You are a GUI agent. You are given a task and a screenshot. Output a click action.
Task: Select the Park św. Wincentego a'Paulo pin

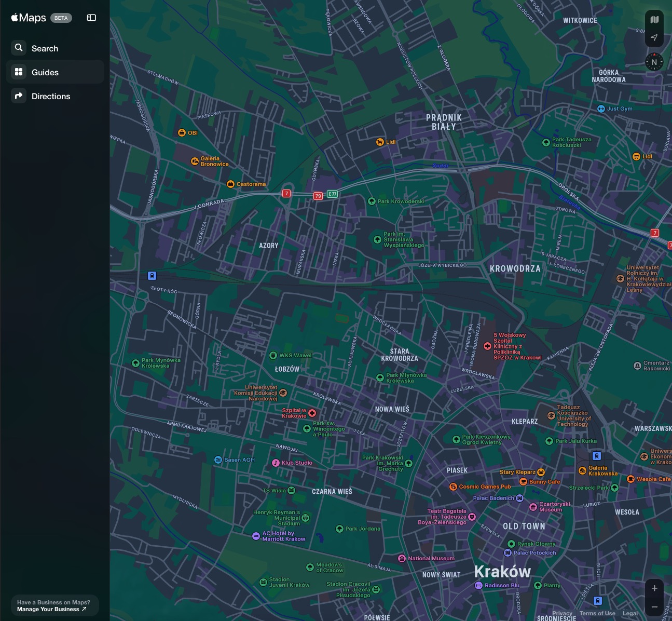click(x=307, y=429)
